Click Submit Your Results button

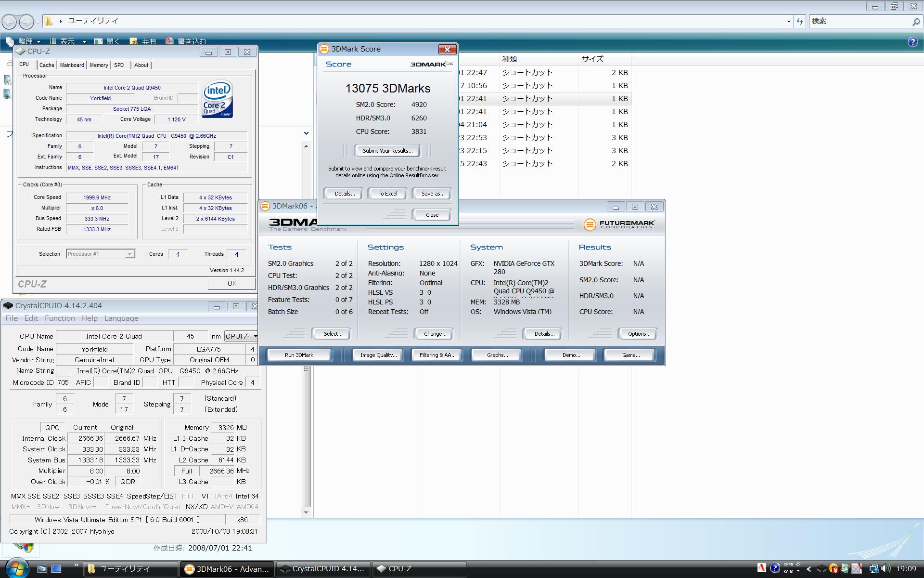pyautogui.click(x=387, y=151)
